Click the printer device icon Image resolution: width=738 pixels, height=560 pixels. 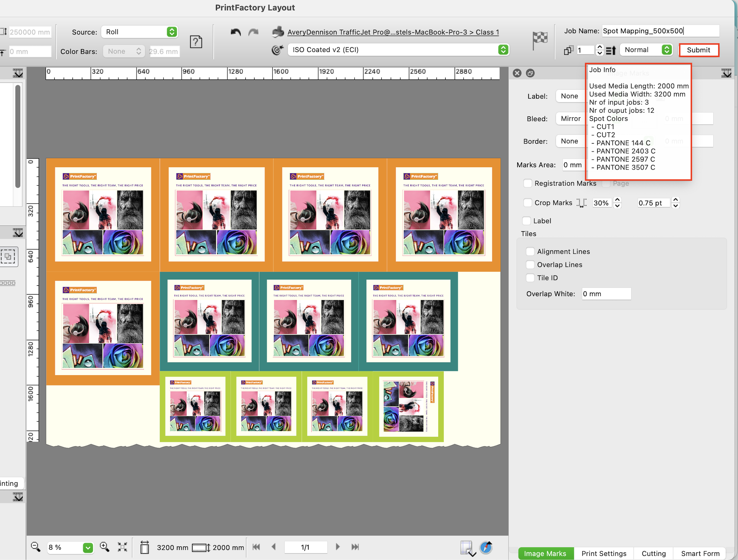(278, 32)
